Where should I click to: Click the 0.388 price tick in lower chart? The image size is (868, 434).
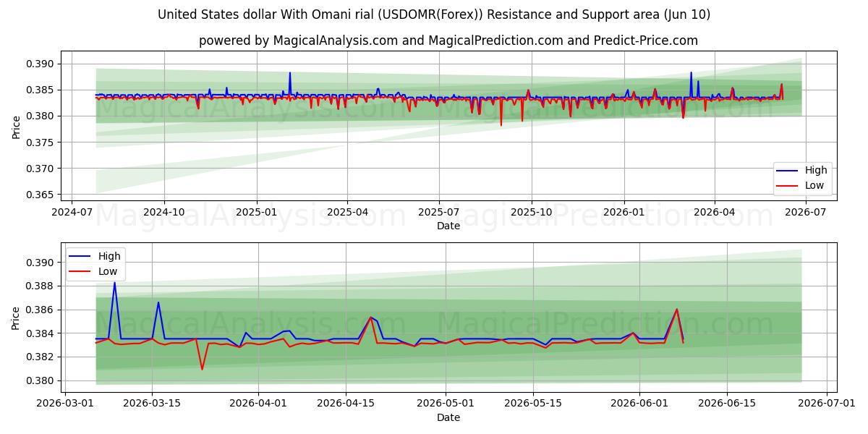pyautogui.click(x=41, y=286)
